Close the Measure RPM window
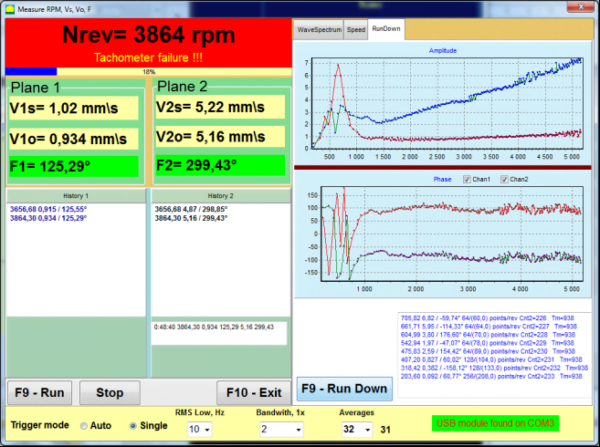The height and width of the screenshot is (447, 600). pyautogui.click(x=586, y=8)
